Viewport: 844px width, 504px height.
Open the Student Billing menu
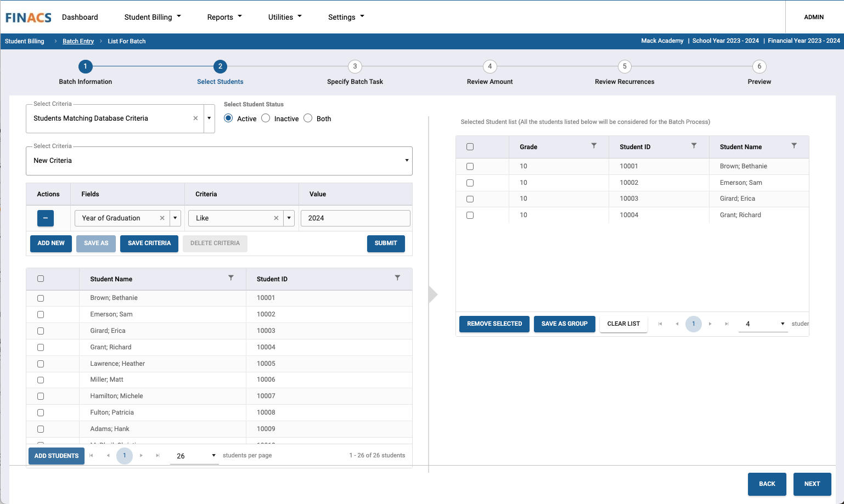[x=152, y=17]
